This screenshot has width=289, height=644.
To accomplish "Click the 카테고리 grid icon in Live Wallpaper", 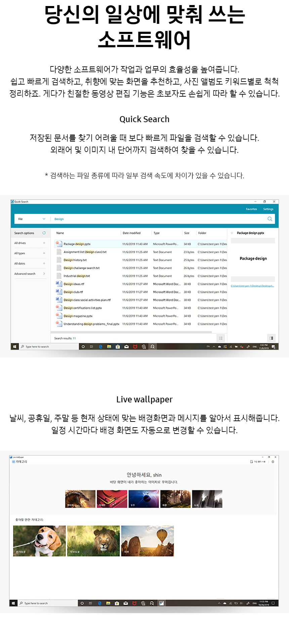I will [13, 462].
